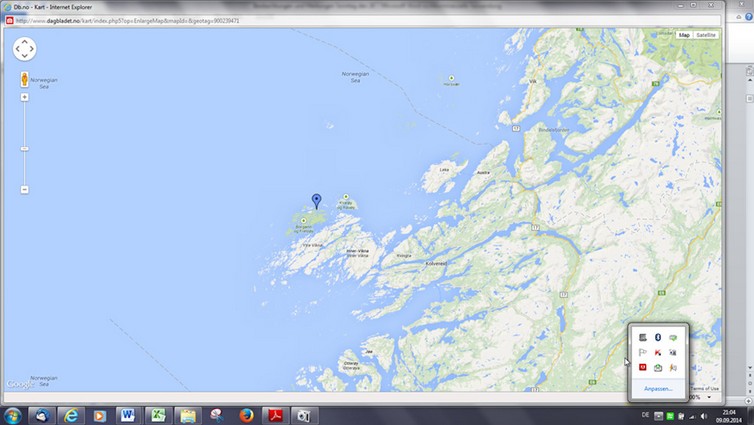Pan the map left with arrow control

coord(16,49)
